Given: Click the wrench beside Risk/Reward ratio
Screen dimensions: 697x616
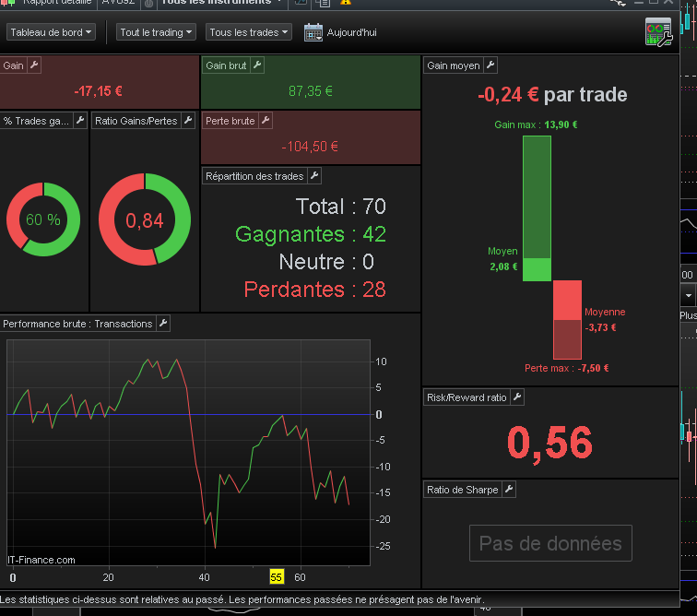Looking at the screenshot, I should 517,397.
